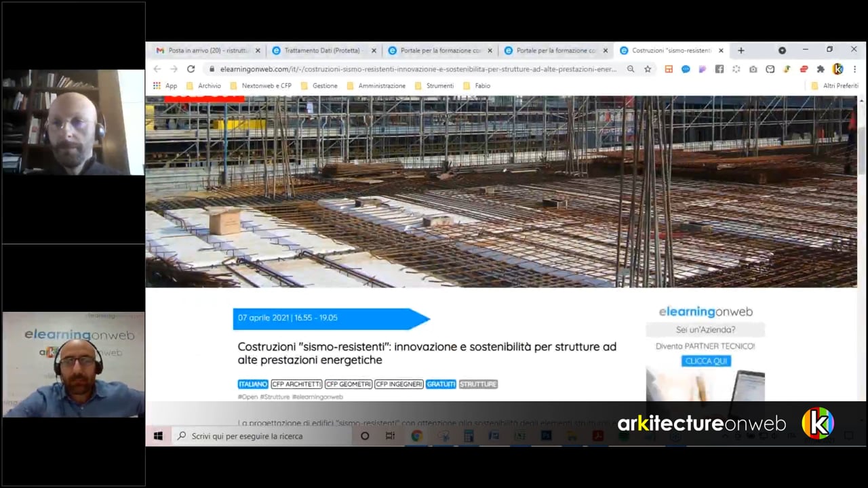
Task: Bookmark this page with the star icon
Action: (648, 69)
